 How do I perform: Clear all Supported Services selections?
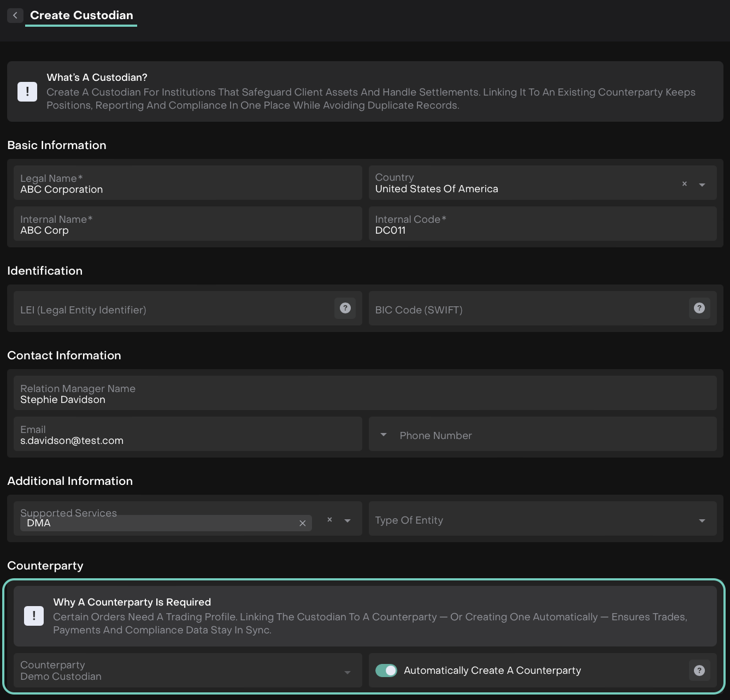[329, 520]
